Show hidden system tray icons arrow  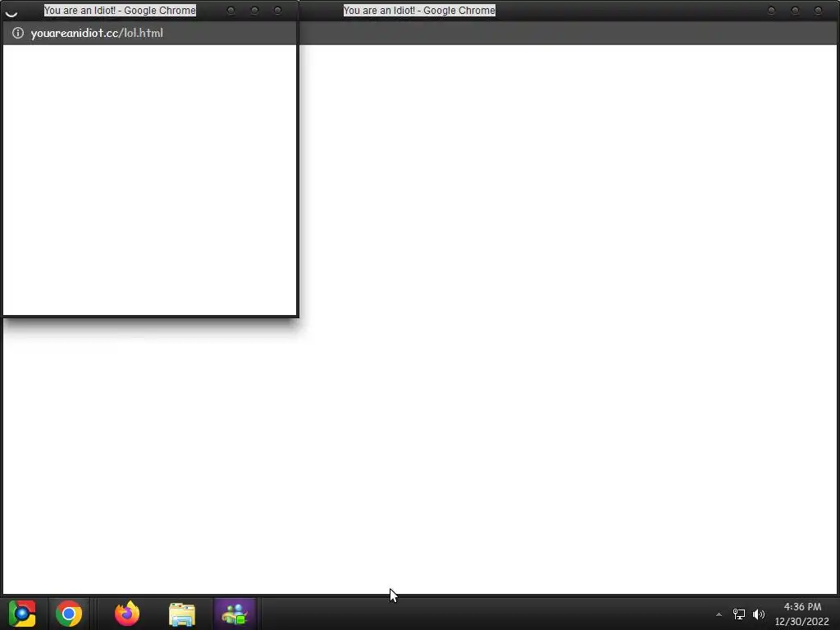click(719, 614)
